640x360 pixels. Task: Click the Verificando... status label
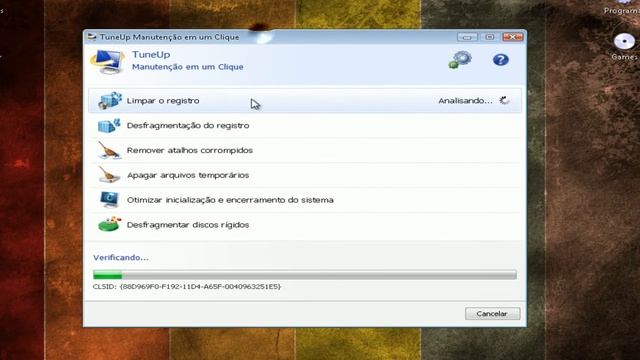click(121, 258)
